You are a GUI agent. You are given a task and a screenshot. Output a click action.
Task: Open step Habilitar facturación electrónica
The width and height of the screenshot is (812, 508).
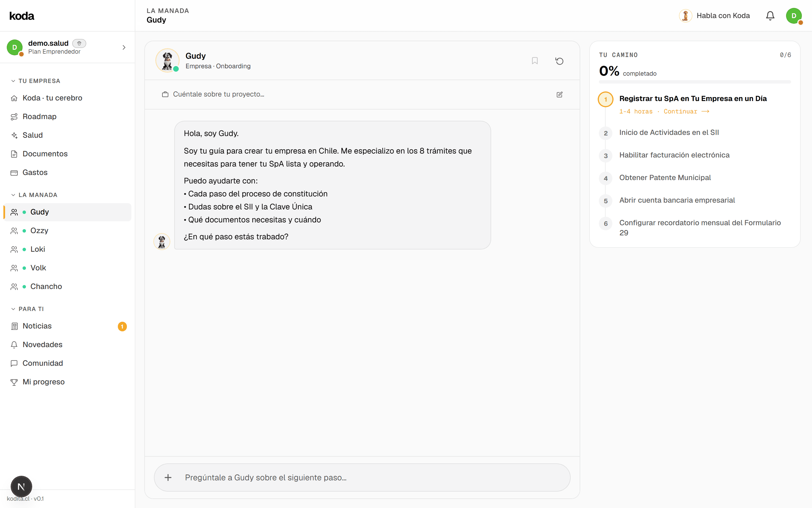(x=674, y=155)
